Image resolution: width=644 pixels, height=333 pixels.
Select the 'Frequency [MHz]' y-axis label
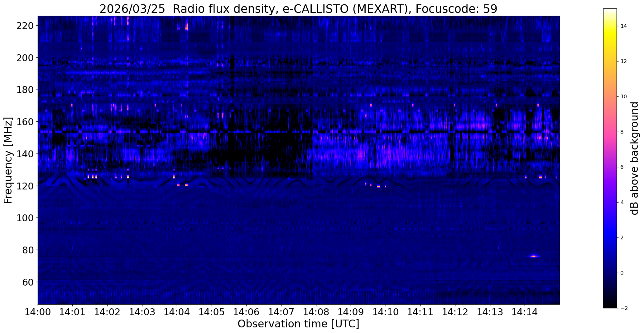(x=8, y=160)
